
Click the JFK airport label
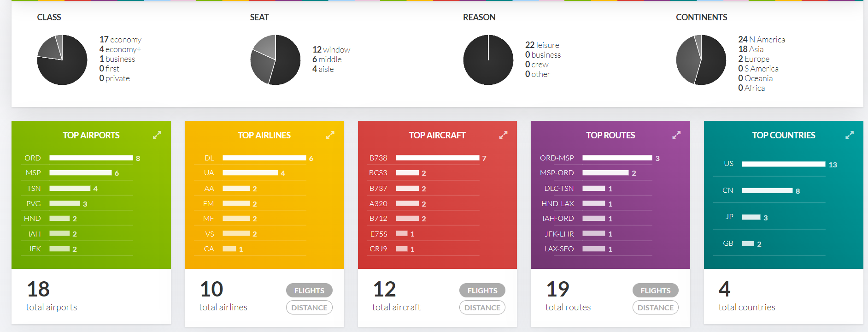point(35,249)
